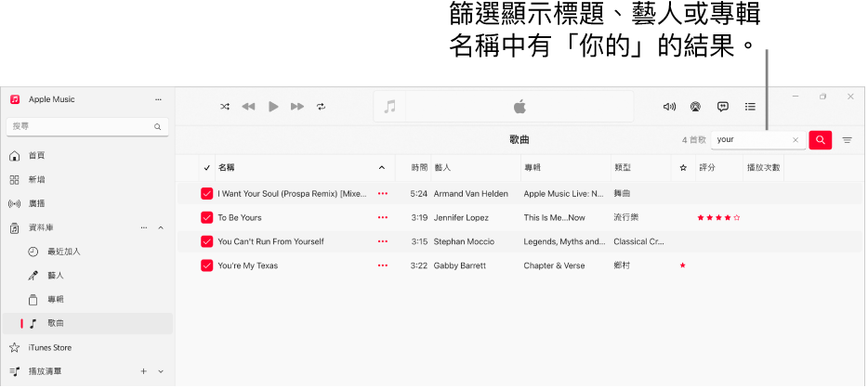This screenshot has width=868, height=388.
Task: Add a new playlist with the plus
Action: (x=144, y=371)
